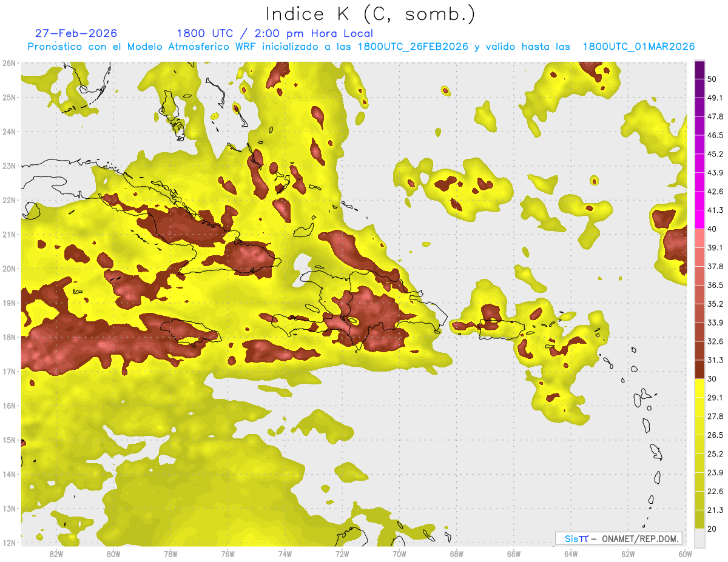Click the '40' color scale label
Screen dimensions: 728x562
coord(712,229)
